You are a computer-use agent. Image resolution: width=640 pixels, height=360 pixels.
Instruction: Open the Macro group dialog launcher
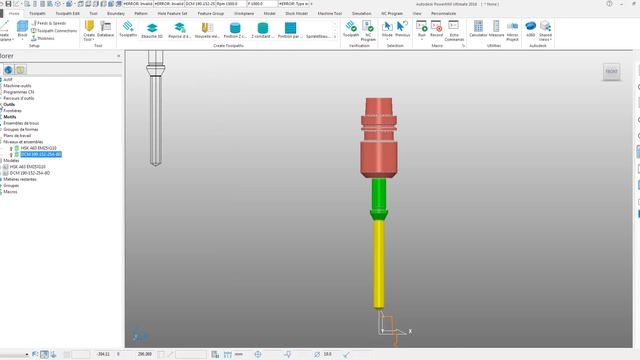tap(463, 46)
